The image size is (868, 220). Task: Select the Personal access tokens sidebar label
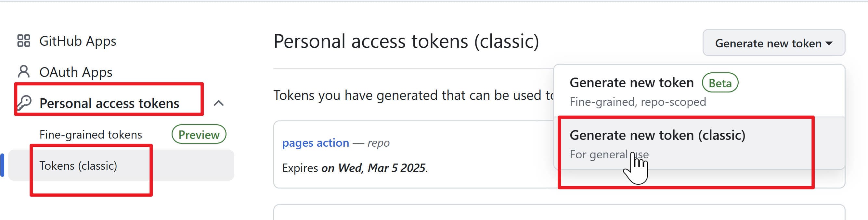tap(109, 103)
